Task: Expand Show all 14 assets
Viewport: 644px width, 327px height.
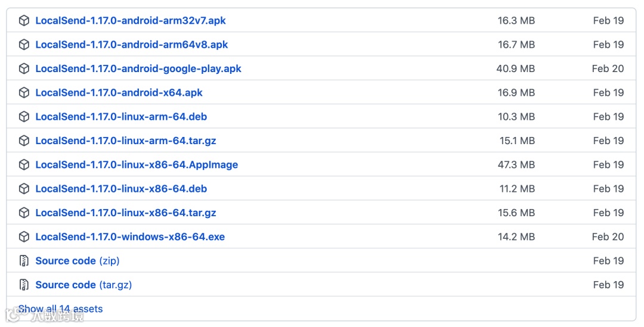Action: [x=60, y=309]
